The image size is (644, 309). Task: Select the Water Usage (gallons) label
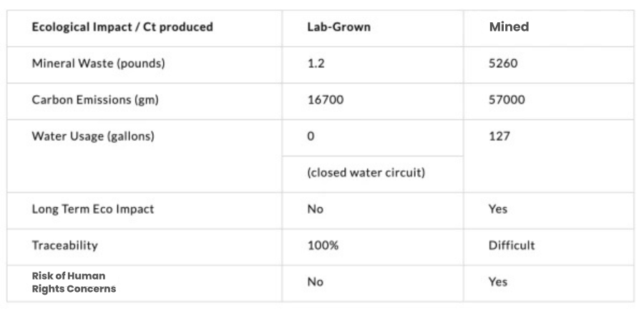click(x=93, y=136)
